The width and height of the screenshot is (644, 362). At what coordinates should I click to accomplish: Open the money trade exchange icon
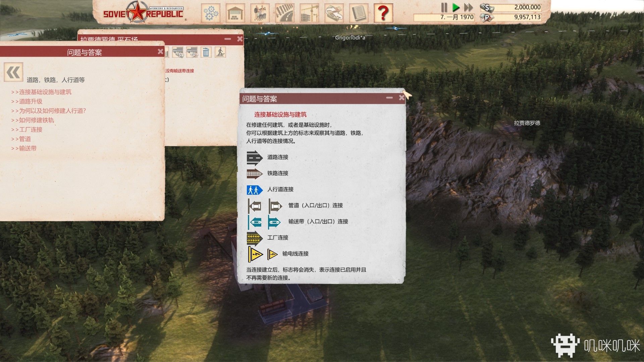click(334, 13)
